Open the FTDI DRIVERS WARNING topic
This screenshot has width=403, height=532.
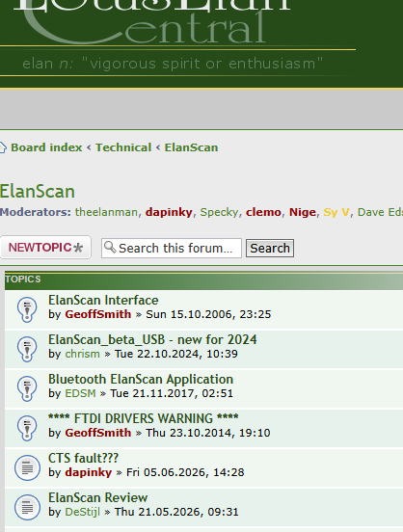144,418
